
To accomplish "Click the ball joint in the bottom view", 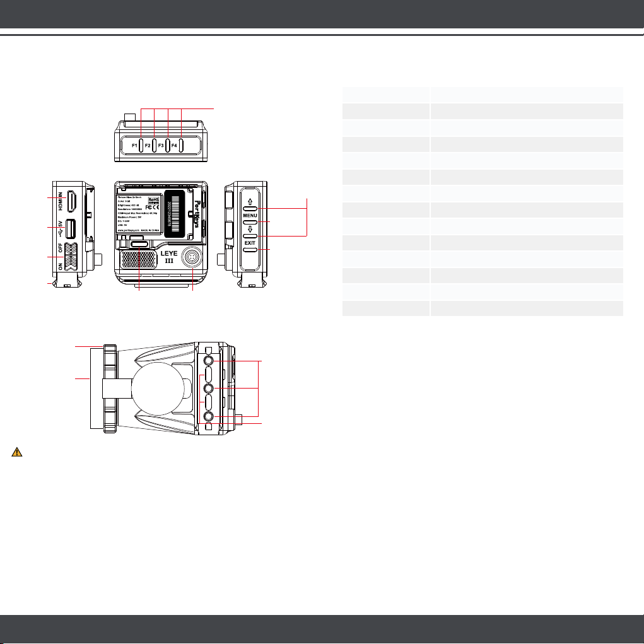I will pos(157,389).
